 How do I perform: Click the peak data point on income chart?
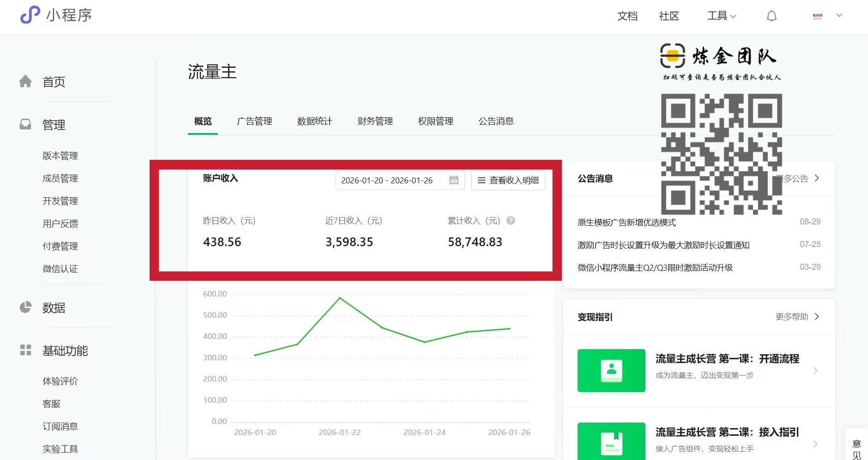(340, 298)
